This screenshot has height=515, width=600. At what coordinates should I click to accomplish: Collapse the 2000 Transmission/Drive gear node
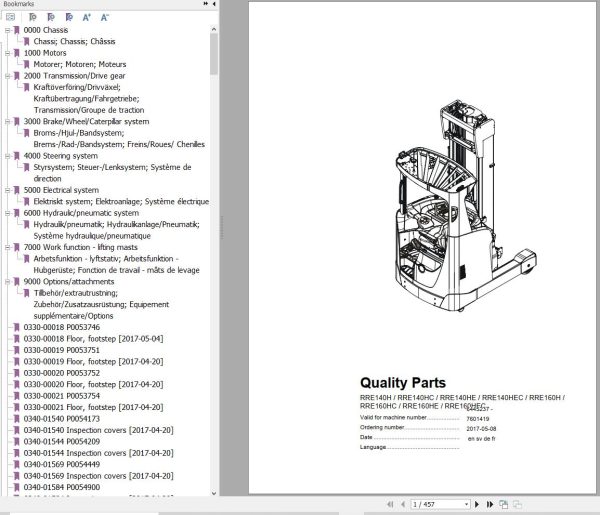(x=7, y=76)
